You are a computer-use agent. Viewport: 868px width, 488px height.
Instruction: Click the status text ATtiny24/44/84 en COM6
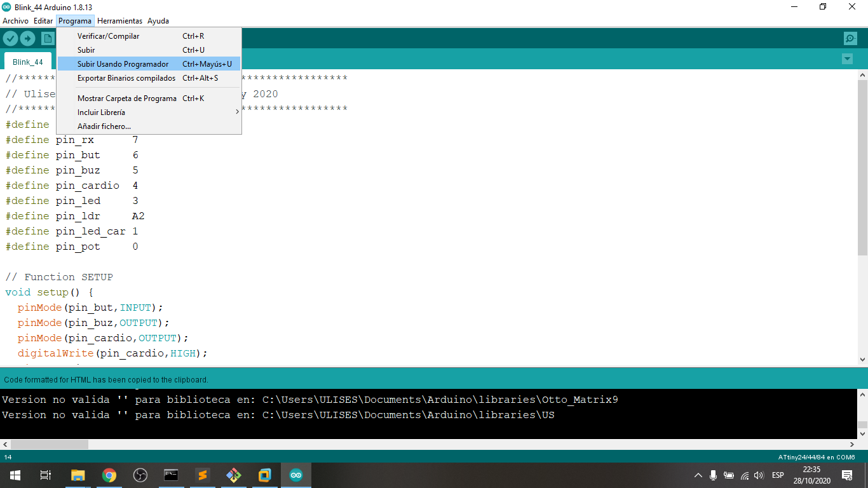(x=817, y=457)
